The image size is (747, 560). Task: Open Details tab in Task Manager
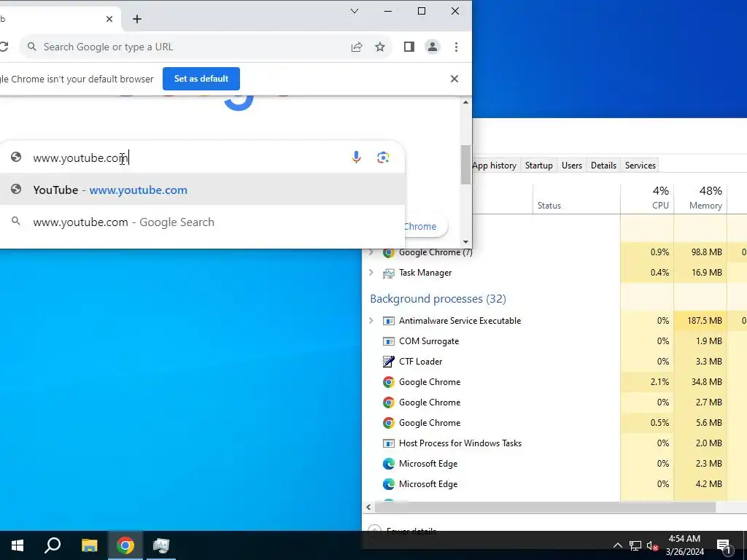click(603, 166)
